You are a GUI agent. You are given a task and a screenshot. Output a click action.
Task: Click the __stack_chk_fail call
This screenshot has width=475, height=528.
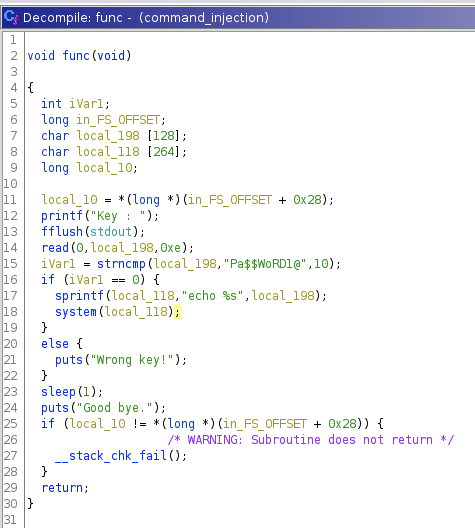coord(111,456)
